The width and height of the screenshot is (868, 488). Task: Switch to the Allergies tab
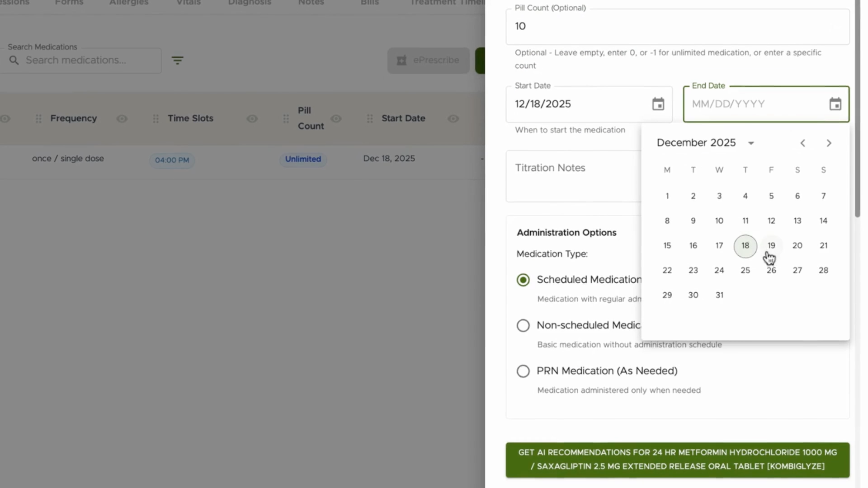tap(129, 3)
